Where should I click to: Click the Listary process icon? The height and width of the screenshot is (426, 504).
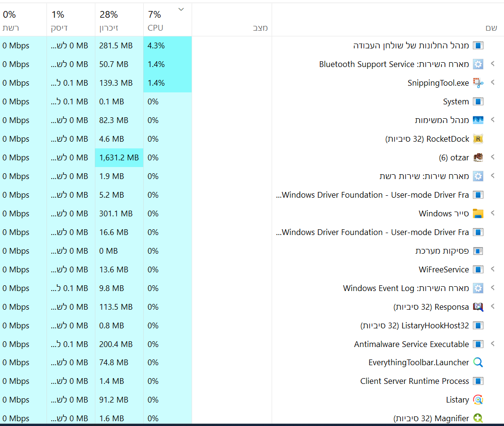(x=478, y=400)
